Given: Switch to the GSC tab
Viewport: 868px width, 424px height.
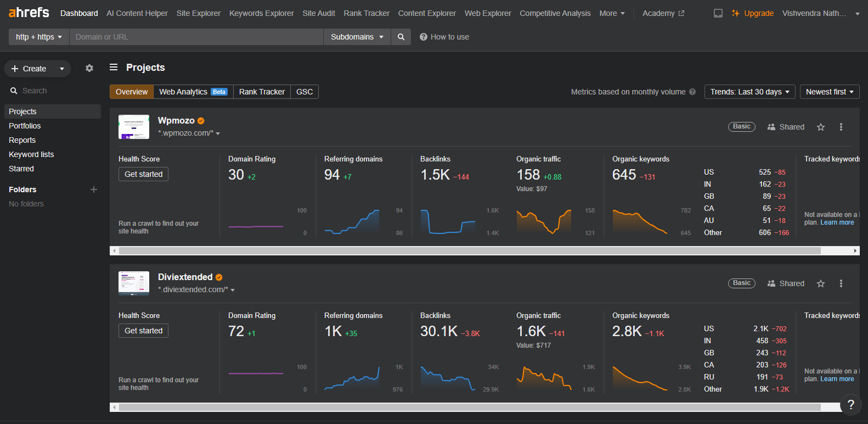Looking at the screenshot, I should point(305,92).
